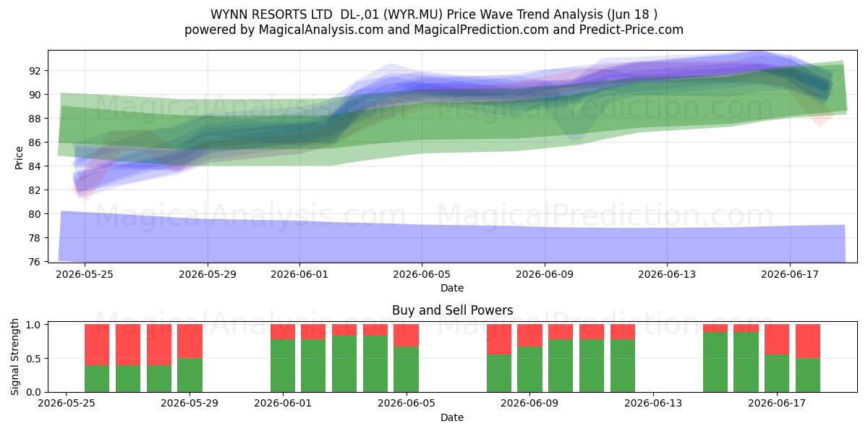
Task: Click the green trend band near 2026-06-13
Action: 667,105
